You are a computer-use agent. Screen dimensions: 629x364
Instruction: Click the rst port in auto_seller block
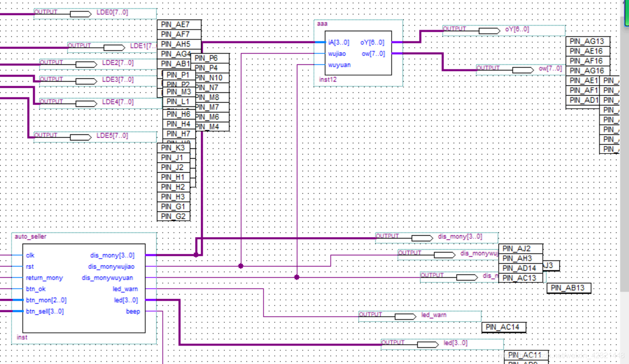click(x=30, y=266)
